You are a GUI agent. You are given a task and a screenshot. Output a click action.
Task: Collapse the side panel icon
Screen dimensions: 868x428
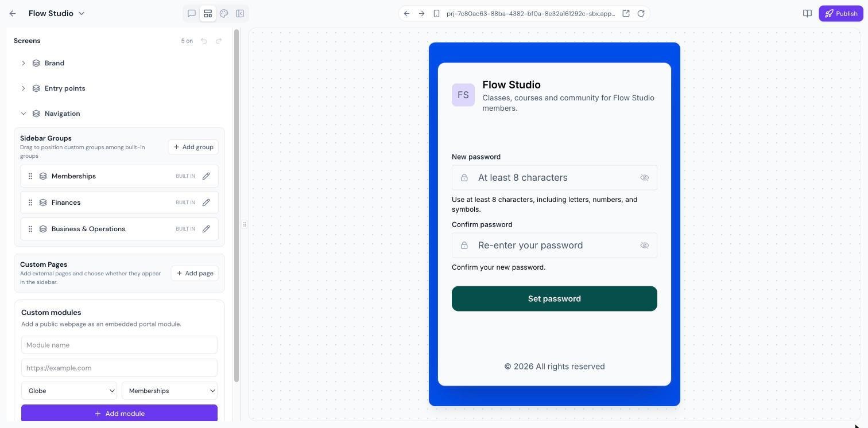(240, 13)
